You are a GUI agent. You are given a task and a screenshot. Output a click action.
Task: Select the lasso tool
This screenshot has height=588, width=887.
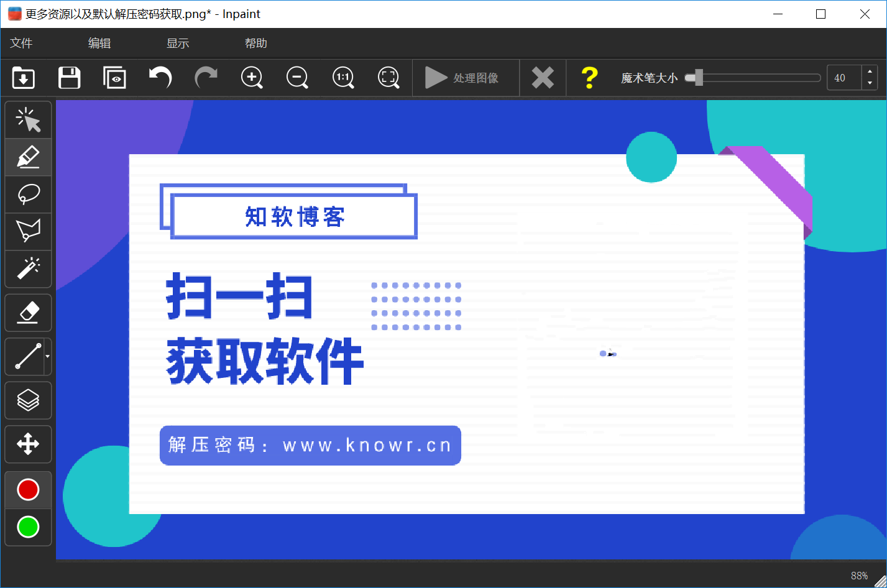pos(29,195)
